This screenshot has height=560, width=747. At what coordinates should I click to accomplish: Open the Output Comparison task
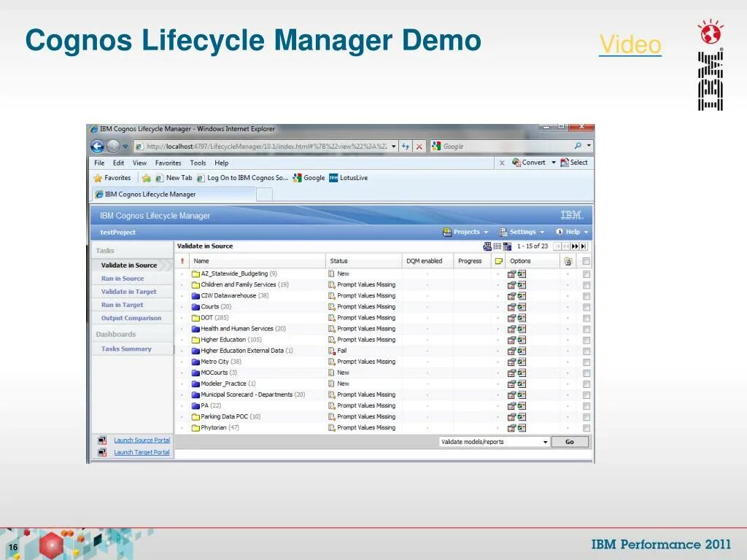coord(131,318)
